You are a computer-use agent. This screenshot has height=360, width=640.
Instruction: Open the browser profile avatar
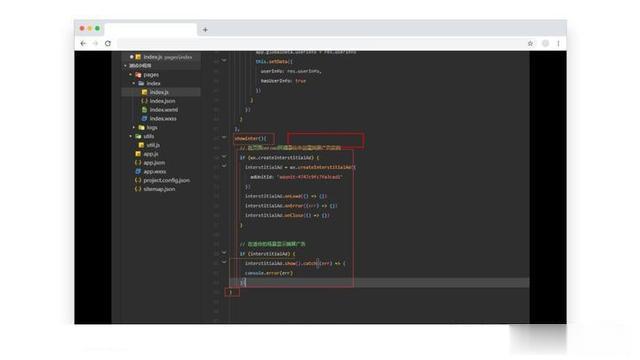545,43
